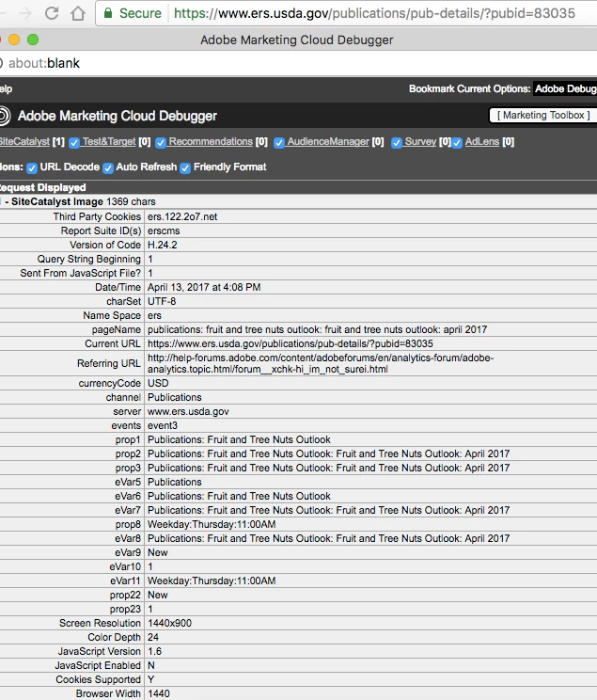This screenshot has height=700, width=597.
Task: Click the Date/Time value April 13, 2017
Action: [204, 287]
